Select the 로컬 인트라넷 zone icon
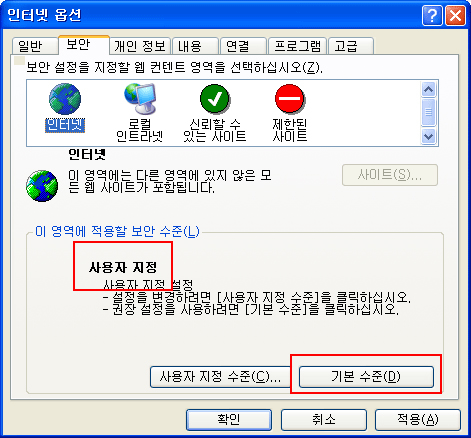This screenshot has width=471, height=438. point(140,99)
